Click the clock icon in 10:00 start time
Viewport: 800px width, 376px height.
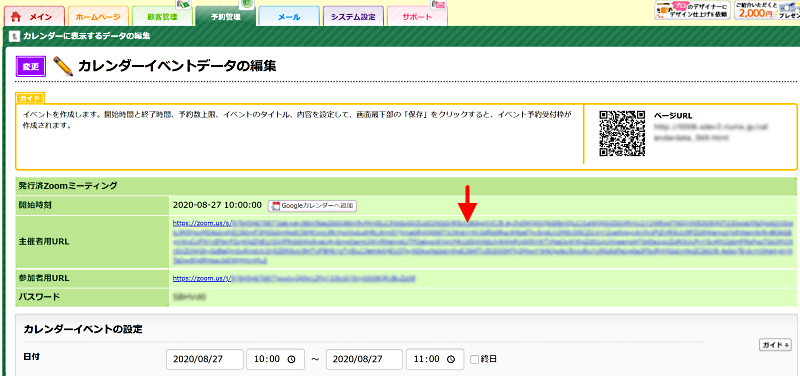[x=291, y=359]
